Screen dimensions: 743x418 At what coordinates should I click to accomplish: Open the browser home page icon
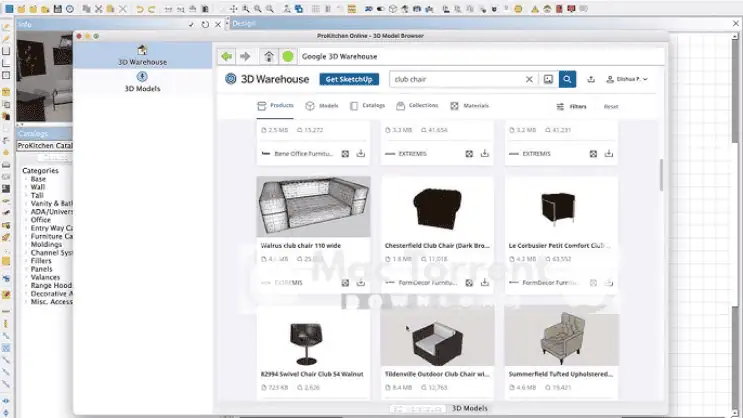[x=269, y=56]
